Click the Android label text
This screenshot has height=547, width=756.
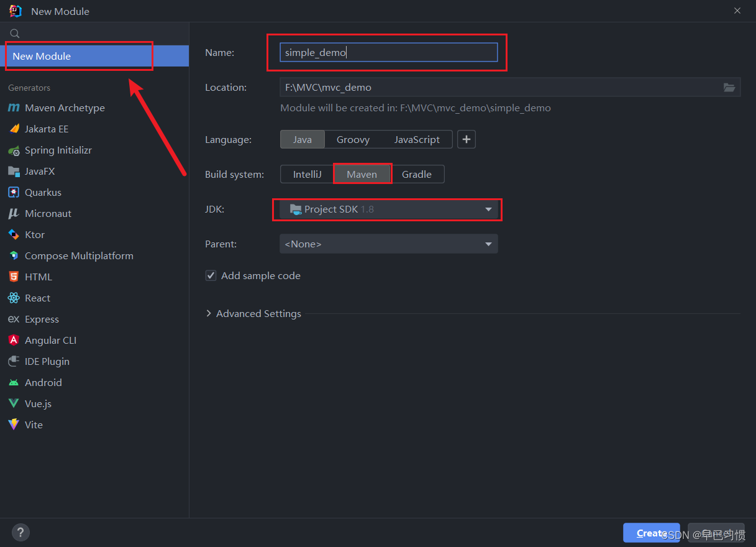coord(43,382)
